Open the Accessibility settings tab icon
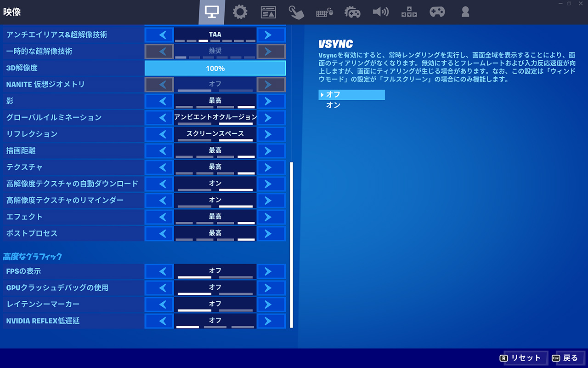 [x=409, y=12]
